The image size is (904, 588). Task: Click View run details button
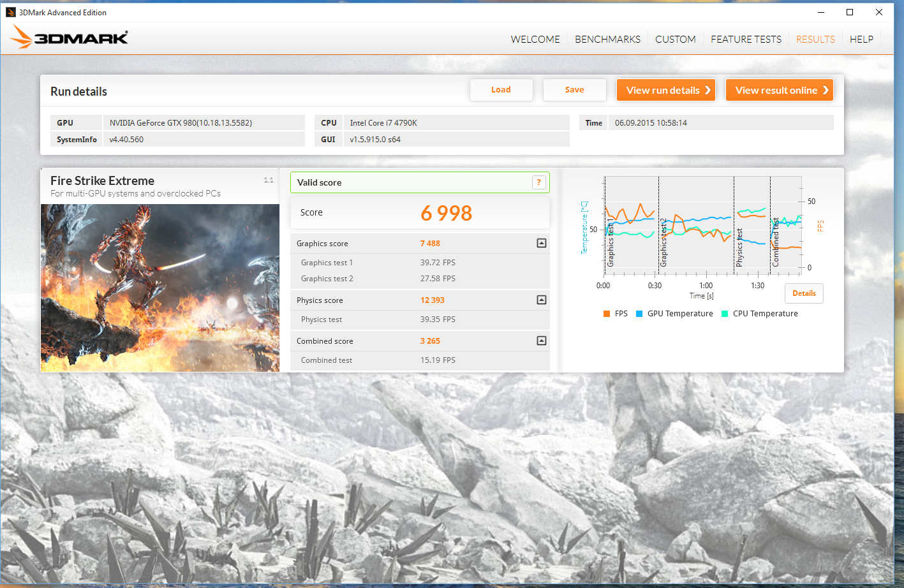[666, 90]
